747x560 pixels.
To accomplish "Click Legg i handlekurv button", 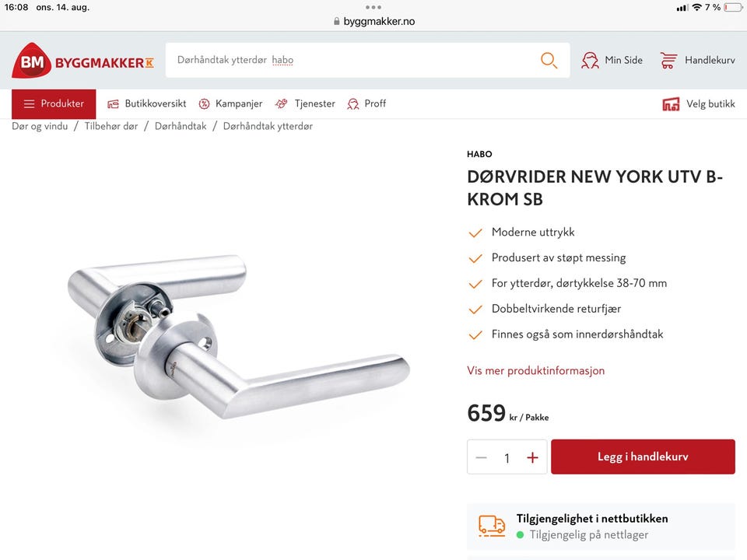I will 643,457.
